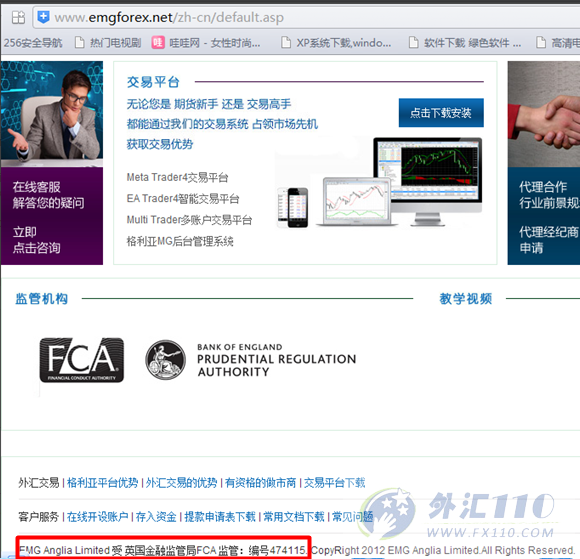580x559 pixels.
Task: Click the 格利亚平台优势 footer link
Action: [102, 483]
